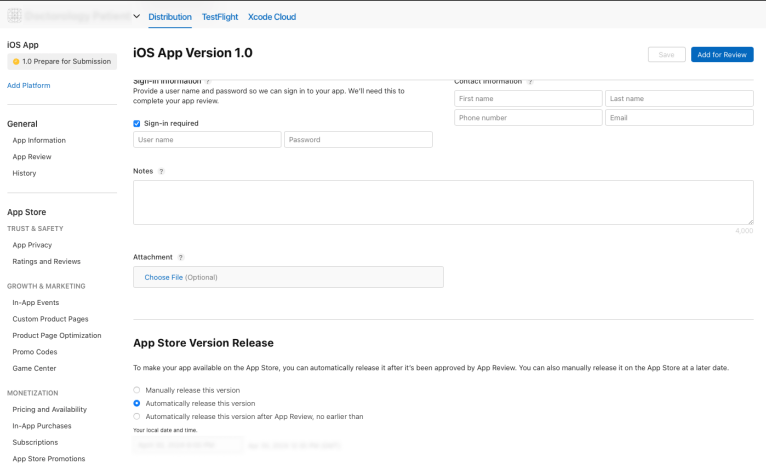The image size is (766, 466).
Task: Click Contact information help icon
Action: point(530,82)
